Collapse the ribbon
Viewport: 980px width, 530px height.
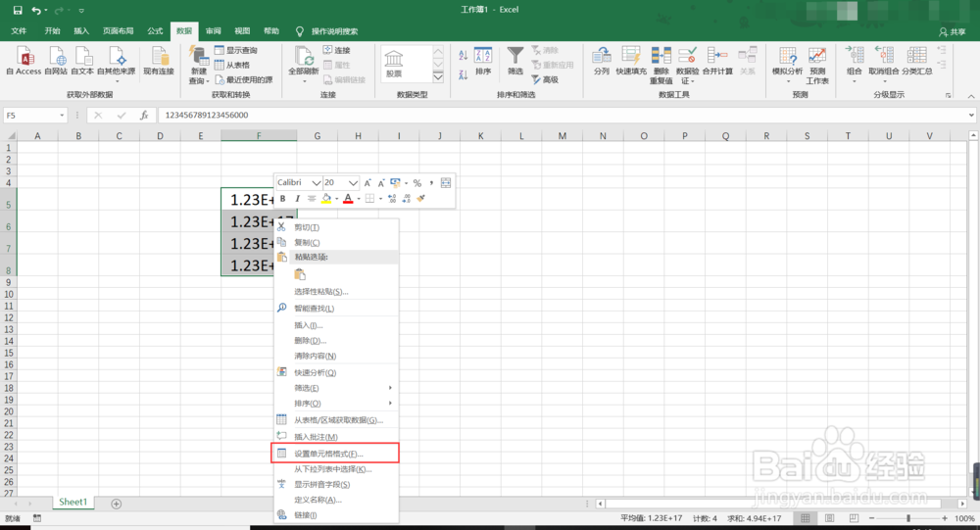970,96
